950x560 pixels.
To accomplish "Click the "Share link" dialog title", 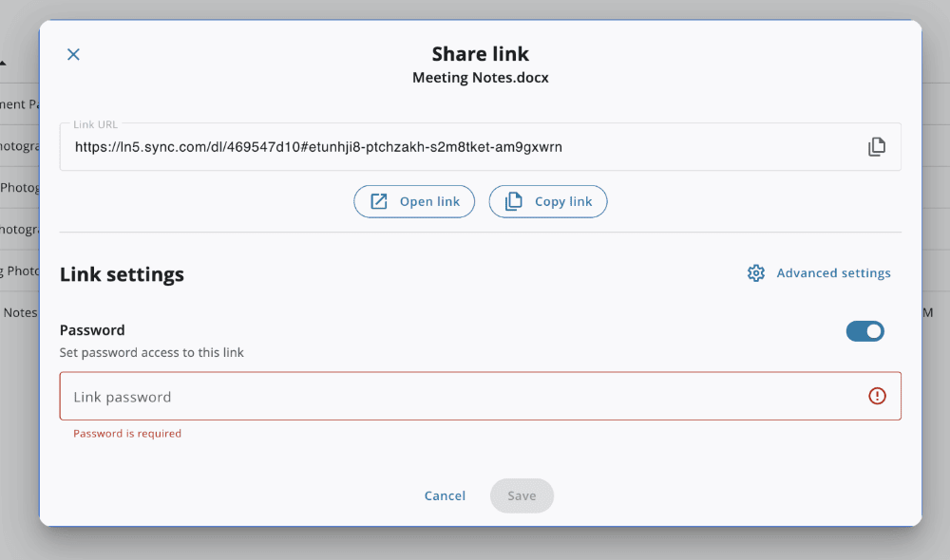I will (x=480, y=54).
